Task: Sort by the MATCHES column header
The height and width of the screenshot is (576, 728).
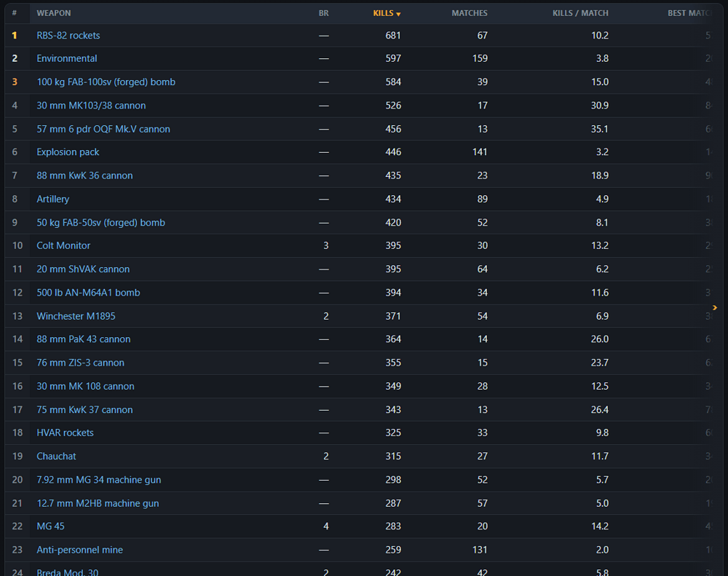Action: [x=470, y=13]
